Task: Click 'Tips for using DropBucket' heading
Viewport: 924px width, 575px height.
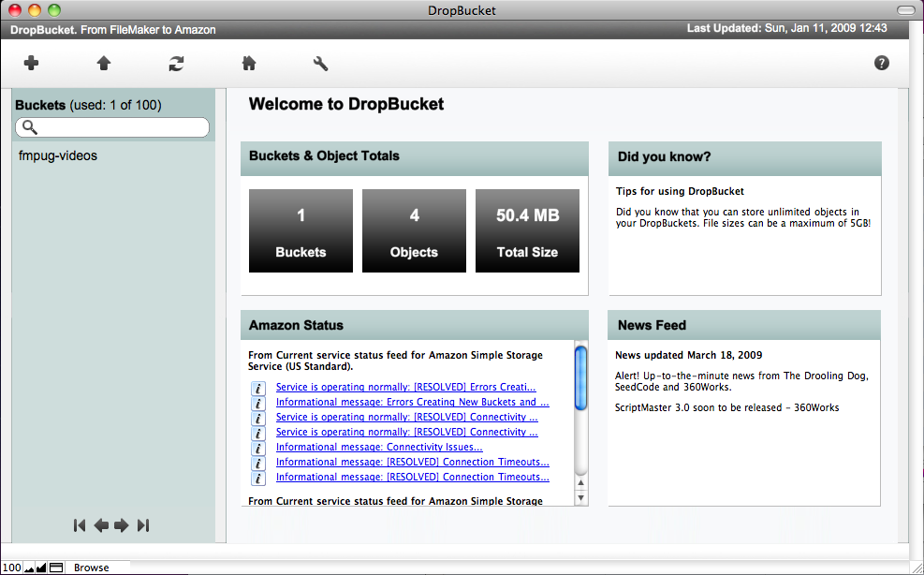Action: click(x=680, y=191)
